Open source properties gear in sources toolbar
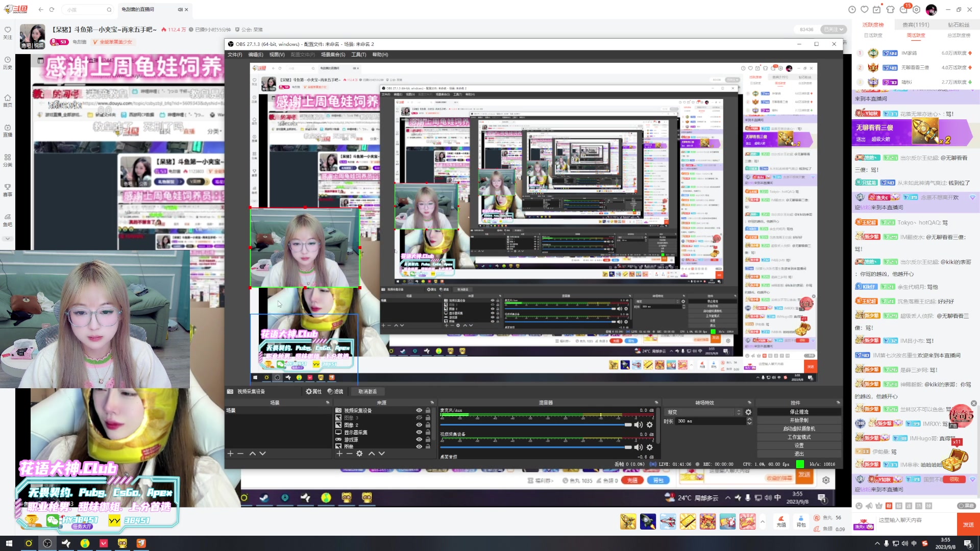 [x=359, y=453]
